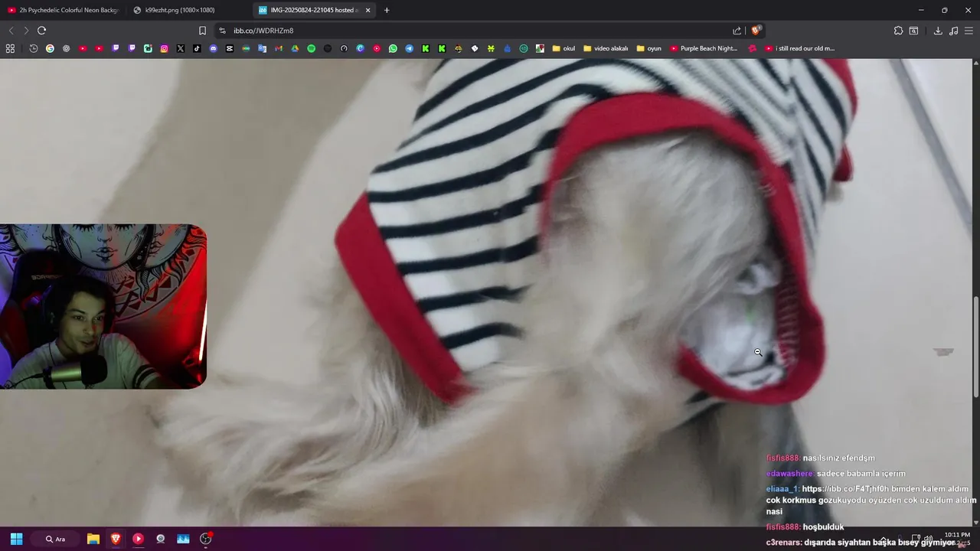The height and width of the screenshot is (551, 980).
Task: Open the Google Translate bookmark
Action: click(262, 48)
